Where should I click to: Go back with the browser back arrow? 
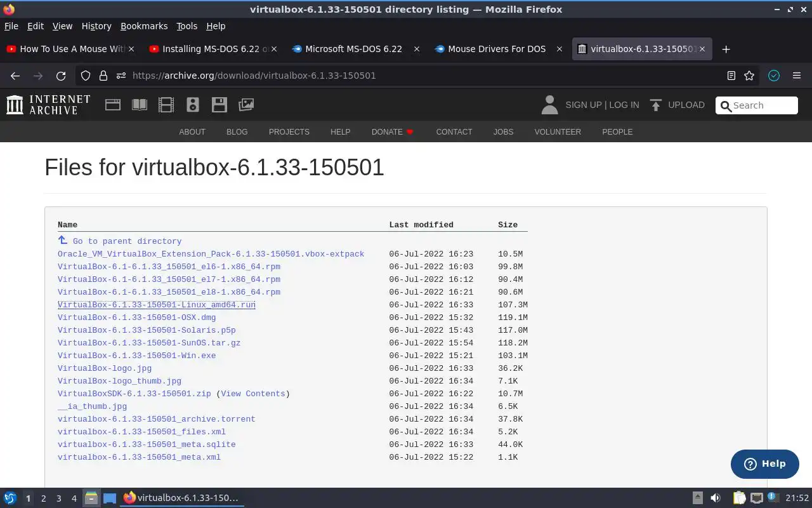coord(15,76)
